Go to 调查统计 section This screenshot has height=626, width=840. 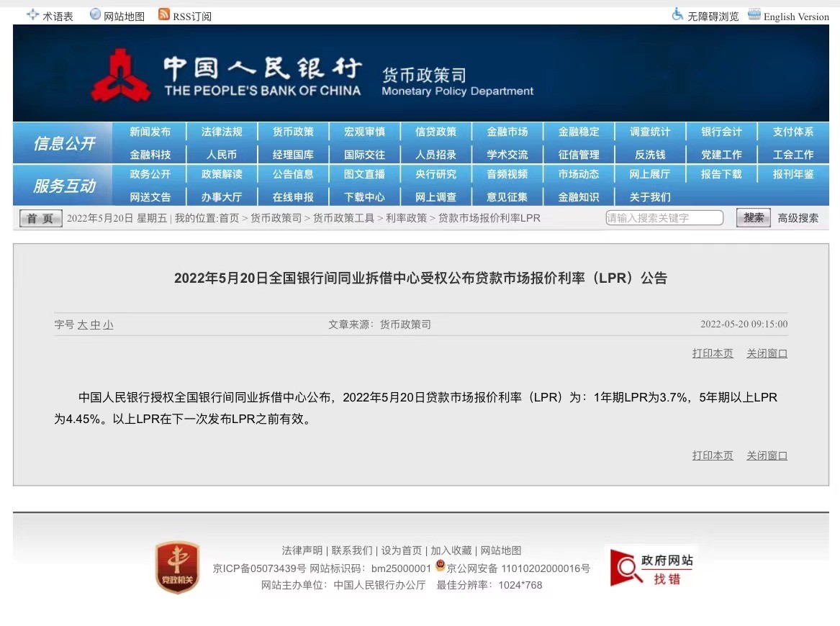(650, 132)
